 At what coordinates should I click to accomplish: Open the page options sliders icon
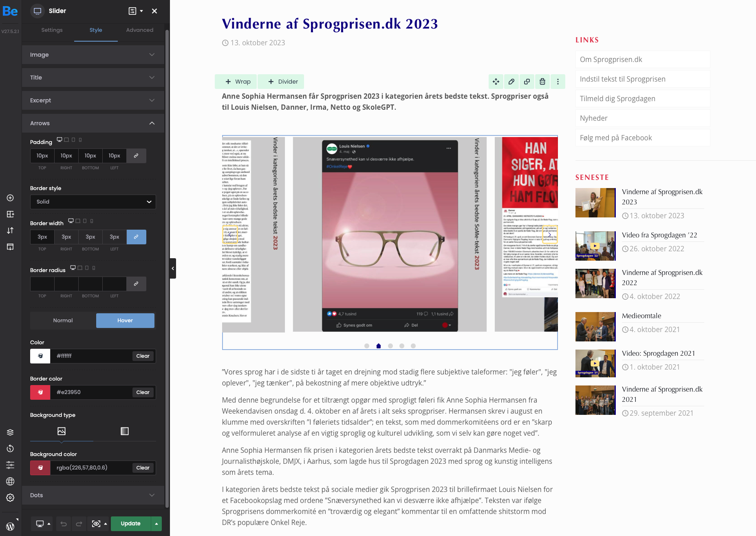click(10, 465)
